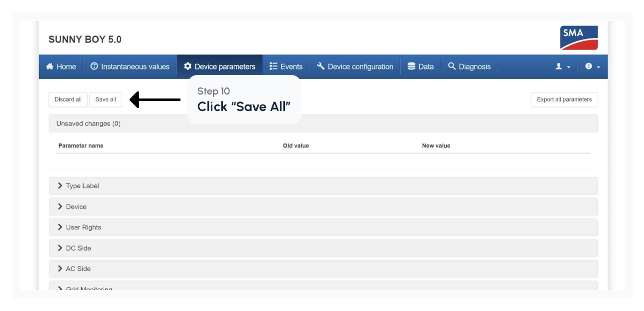The width and height of the screenshot is (644, 311).
Task: Click the Instantaneous values info icon
Action: (x=94, y=66)
